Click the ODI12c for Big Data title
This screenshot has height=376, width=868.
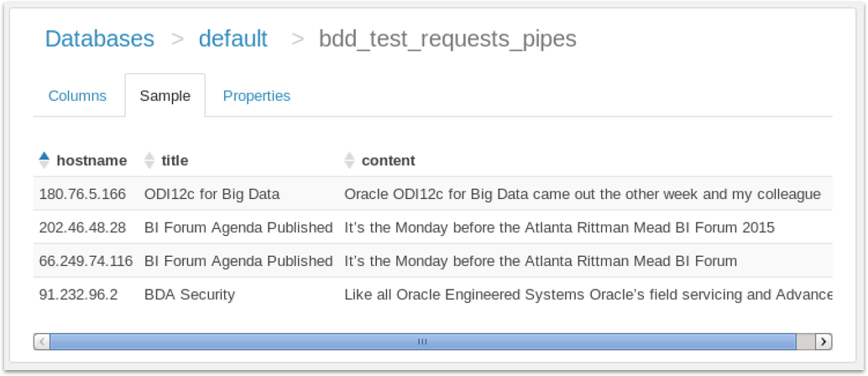point(212,194)
